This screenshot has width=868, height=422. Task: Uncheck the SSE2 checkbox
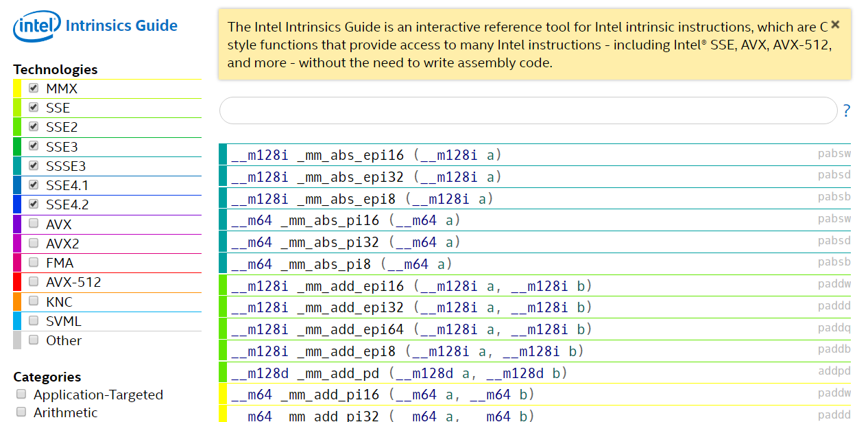click(34, 126)
